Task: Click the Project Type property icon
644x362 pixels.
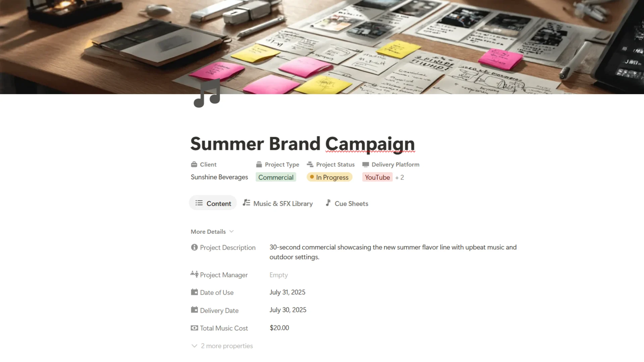Action: tap(259, 165)
